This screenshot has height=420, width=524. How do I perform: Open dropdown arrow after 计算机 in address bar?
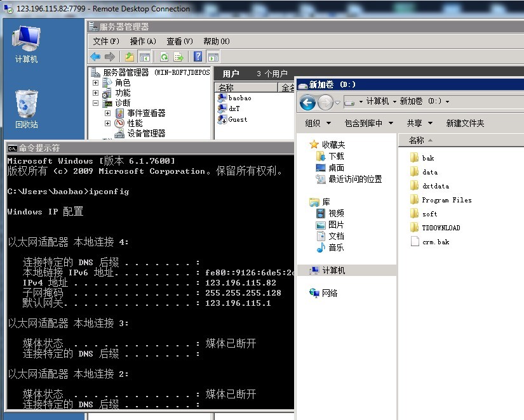tap(394, 102)
